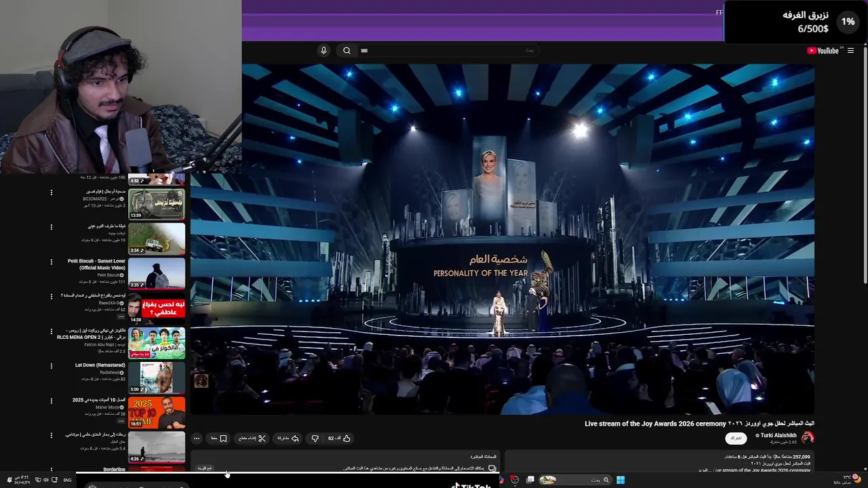Open options menu for RLCS MENA OPEN 2
Viewport: 868px width, 488px height.
pos(51,331)
